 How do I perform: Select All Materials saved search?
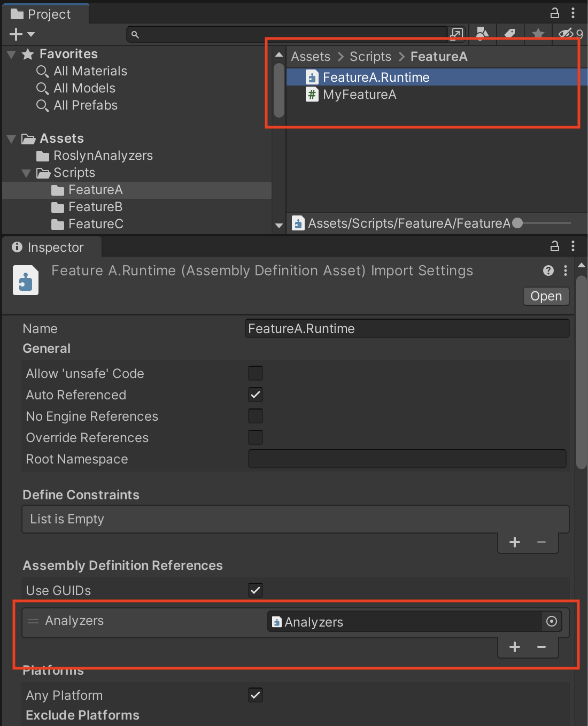(x=90, y=71)
